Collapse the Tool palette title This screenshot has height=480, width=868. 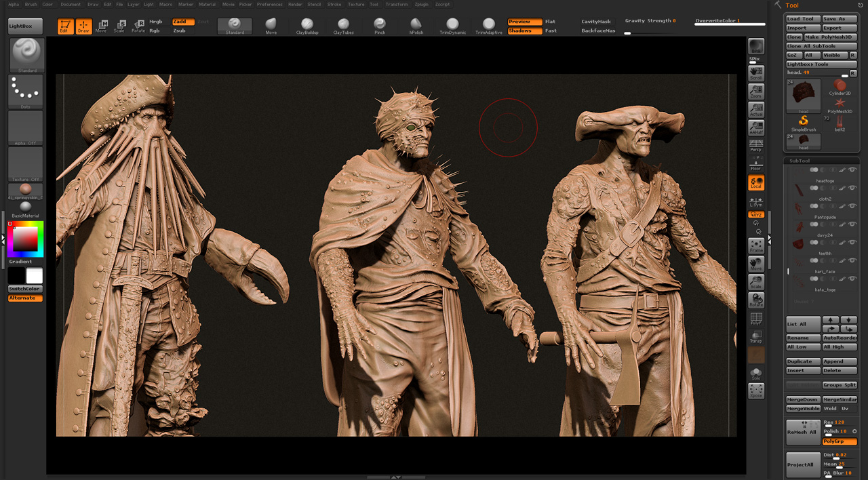792,5
